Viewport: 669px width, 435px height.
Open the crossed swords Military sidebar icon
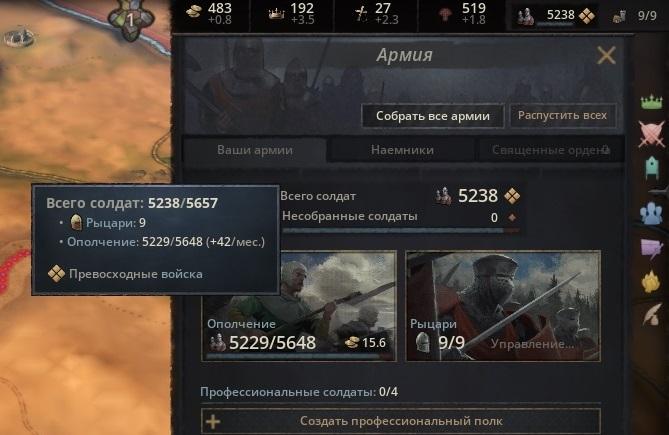[652, 134]
